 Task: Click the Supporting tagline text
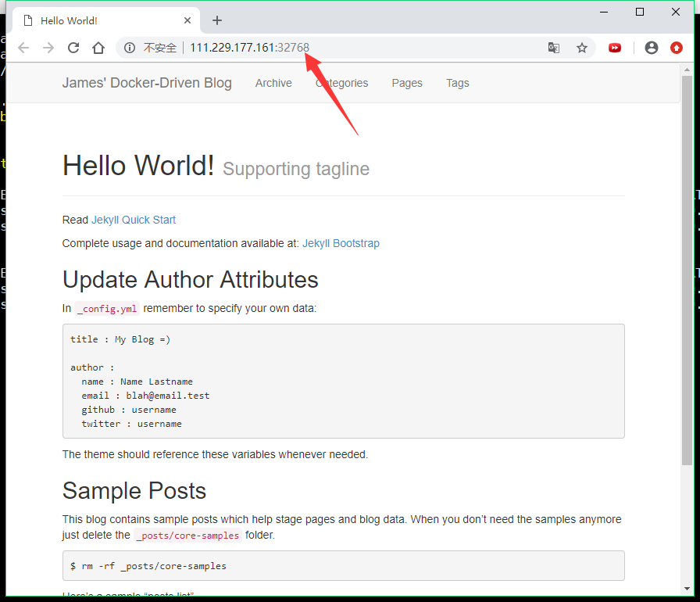click(296, 169)
